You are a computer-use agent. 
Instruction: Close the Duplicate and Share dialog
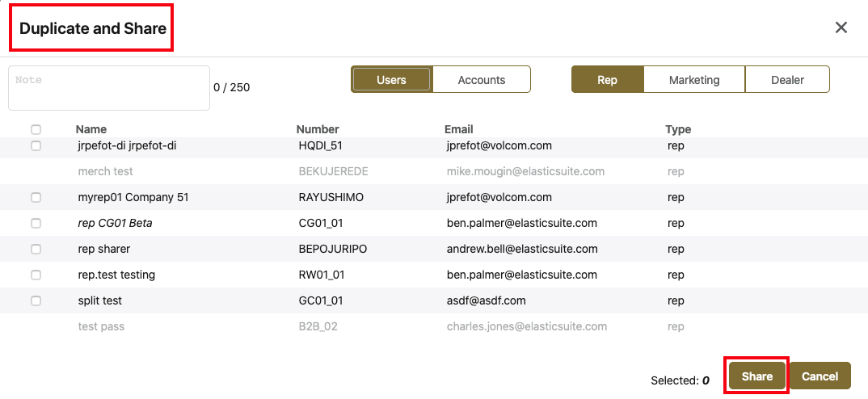click(841, 27)
